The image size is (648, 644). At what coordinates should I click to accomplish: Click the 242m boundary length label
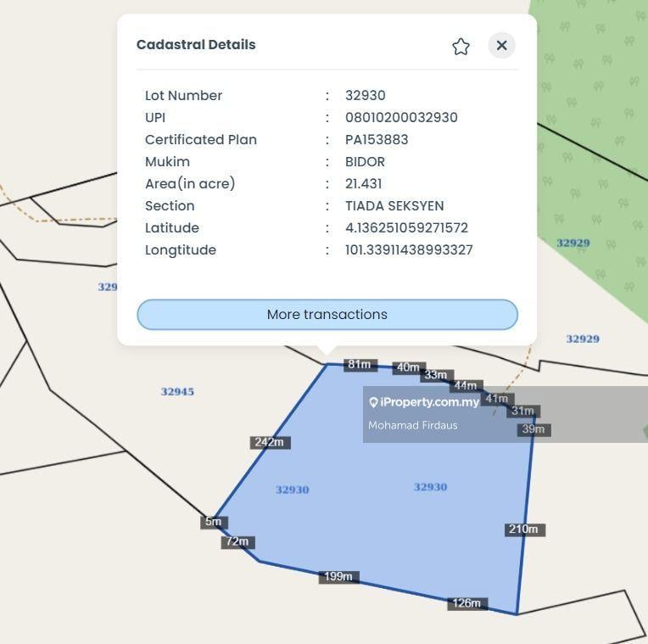tap(271, 442)
